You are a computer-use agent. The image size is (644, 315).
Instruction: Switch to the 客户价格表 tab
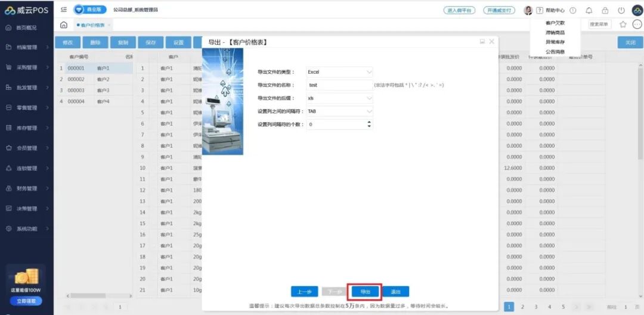point(92,25)
